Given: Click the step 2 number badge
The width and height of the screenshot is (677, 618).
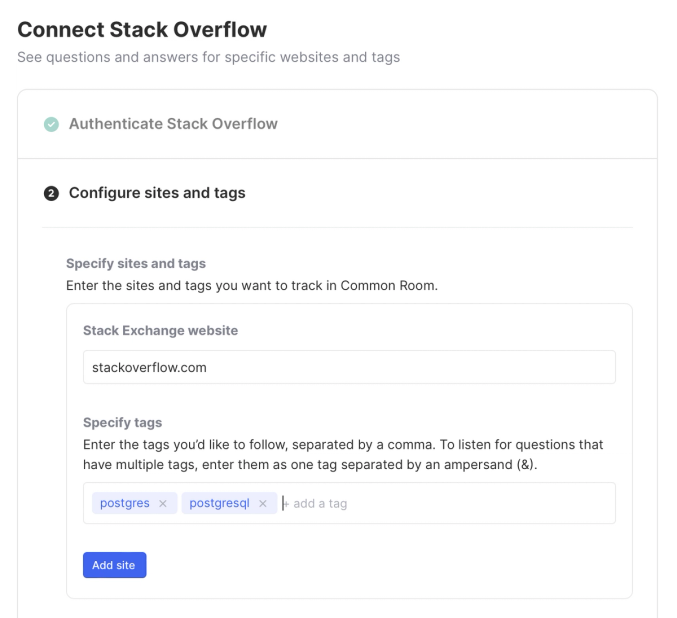Looking at the screenshot, I should 51,193.
